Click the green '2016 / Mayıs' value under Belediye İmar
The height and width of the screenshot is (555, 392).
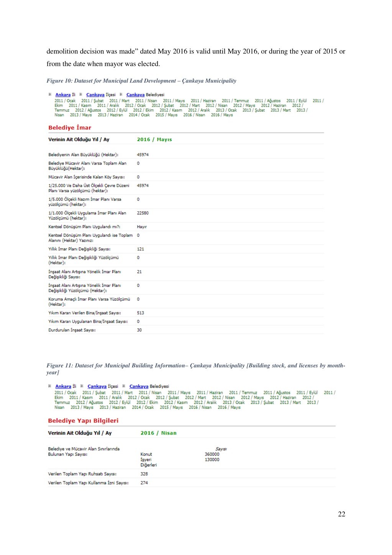(154, 140)
